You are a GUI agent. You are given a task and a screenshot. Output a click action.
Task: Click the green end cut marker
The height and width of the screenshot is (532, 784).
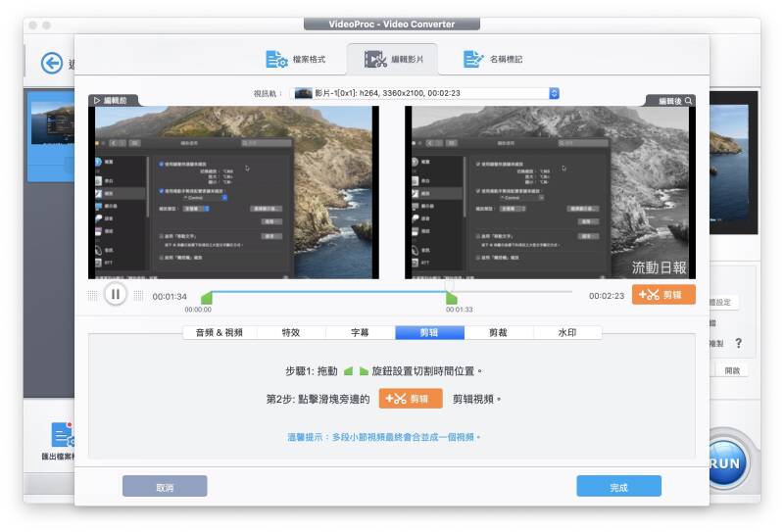tap(451, 298)
